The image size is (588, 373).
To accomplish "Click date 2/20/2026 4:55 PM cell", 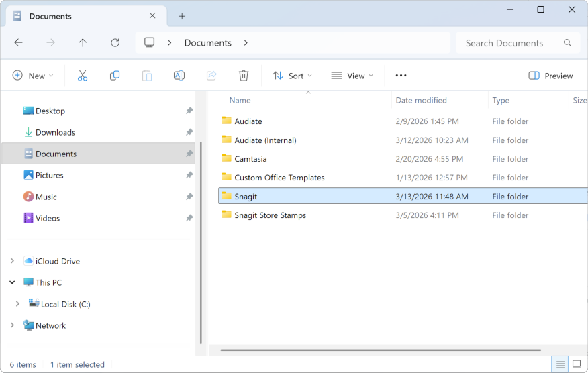I will click(430, 158).
